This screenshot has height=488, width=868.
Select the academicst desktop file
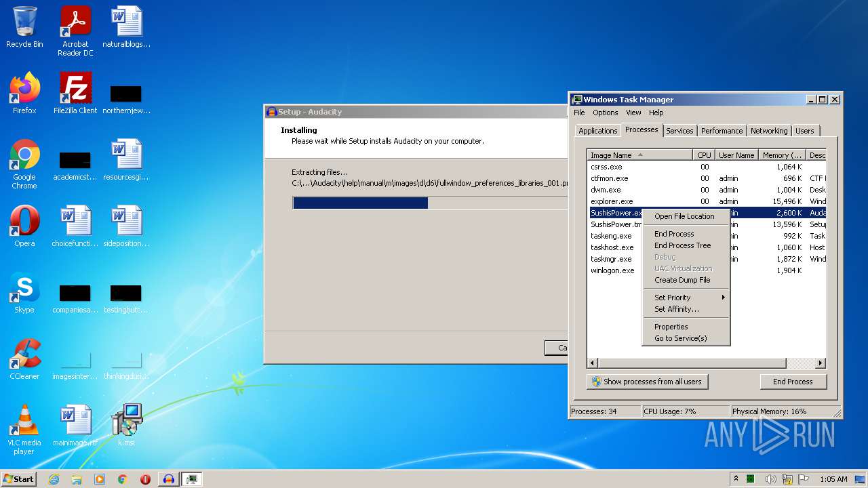tap(75, 166)
